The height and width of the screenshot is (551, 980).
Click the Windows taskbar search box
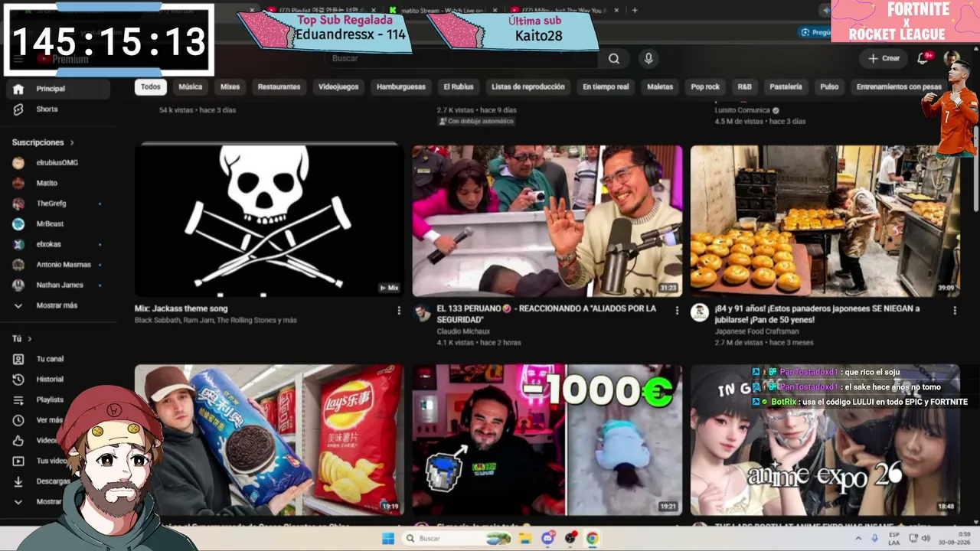[457, 539]
